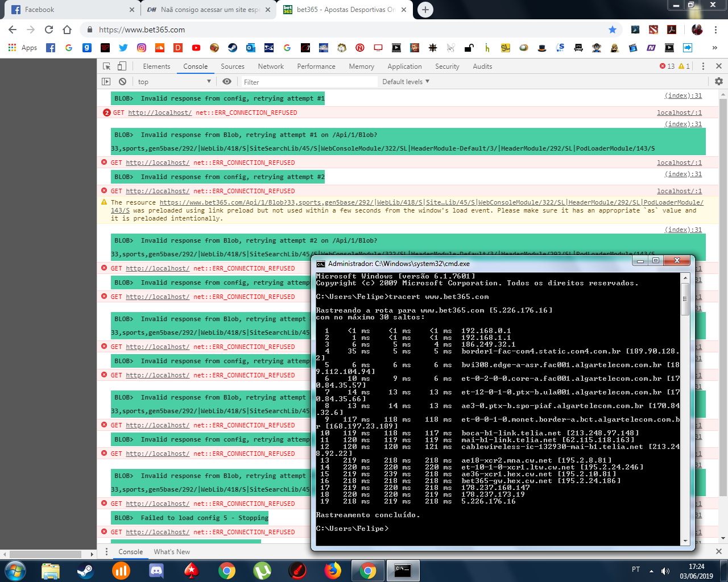Select the What's New drawer tab

click(172, 552)
